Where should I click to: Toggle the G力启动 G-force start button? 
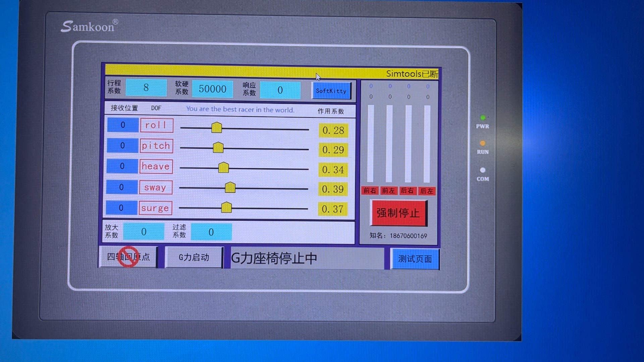[195, 257]
